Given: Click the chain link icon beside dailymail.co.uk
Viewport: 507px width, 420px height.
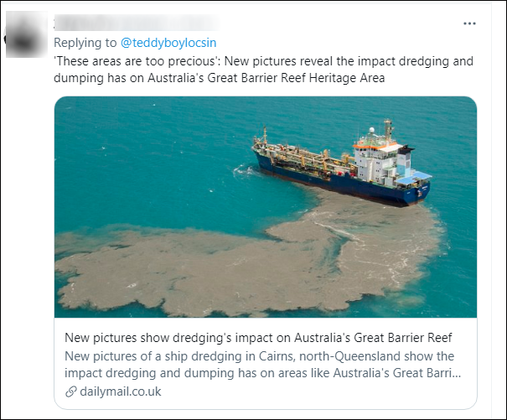Looking at the screenshot, I should pyautogui.click(x=70, y=391).
